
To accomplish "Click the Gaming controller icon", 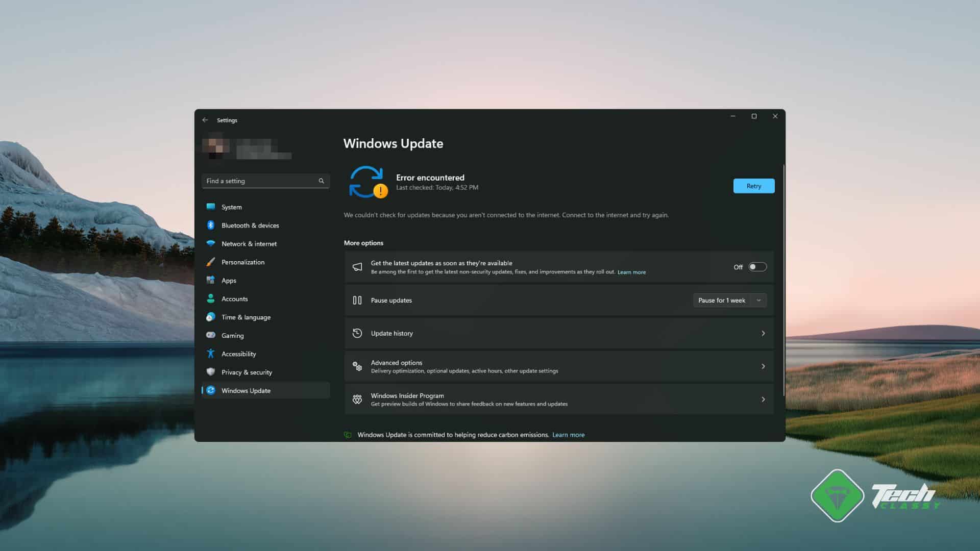I will click(x=210, y=335).
